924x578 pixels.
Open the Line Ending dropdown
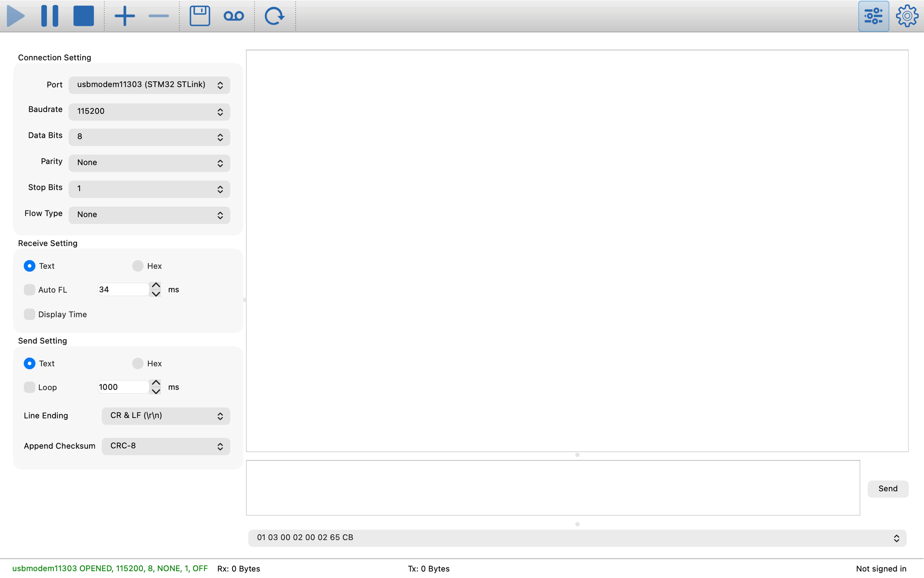[x=166, y=416]
